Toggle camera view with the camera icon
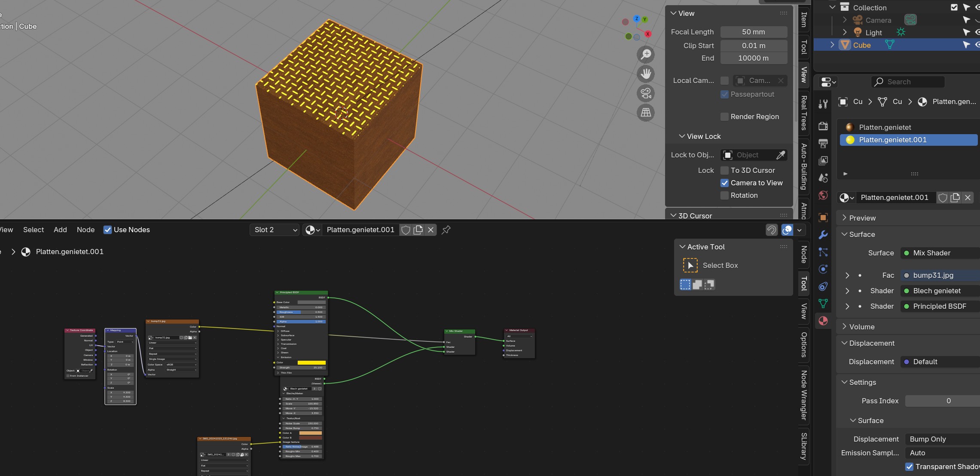 point(646,93)
